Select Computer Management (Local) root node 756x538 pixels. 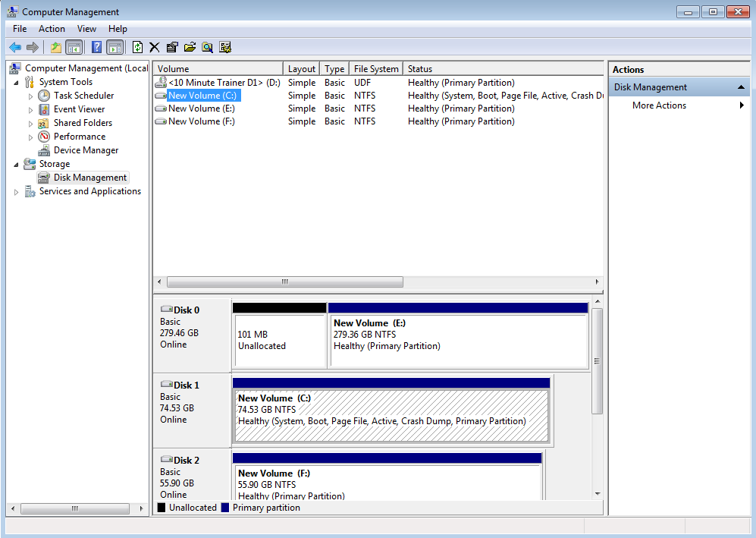[86, 68]
